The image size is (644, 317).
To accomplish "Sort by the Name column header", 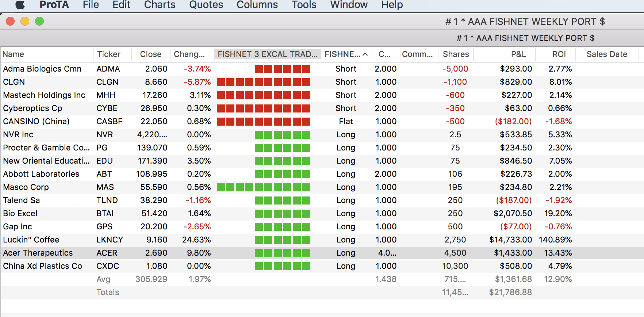I will point(47,54).
